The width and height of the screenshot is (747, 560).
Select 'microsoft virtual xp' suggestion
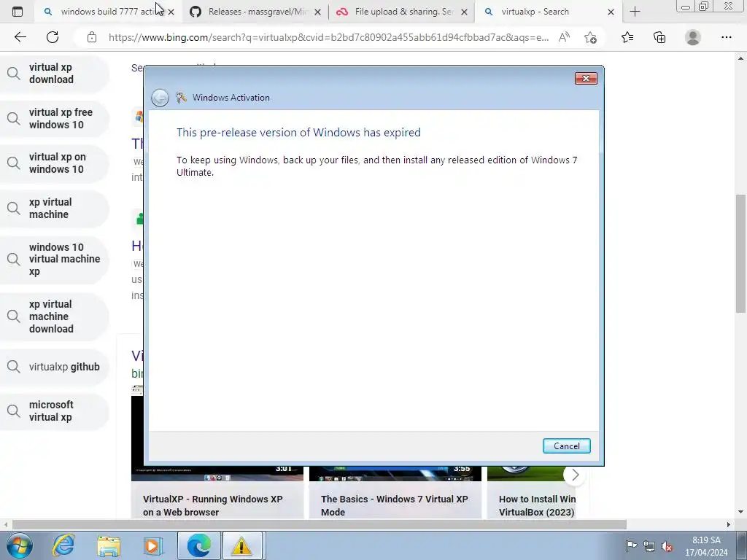tap(54, 411)
